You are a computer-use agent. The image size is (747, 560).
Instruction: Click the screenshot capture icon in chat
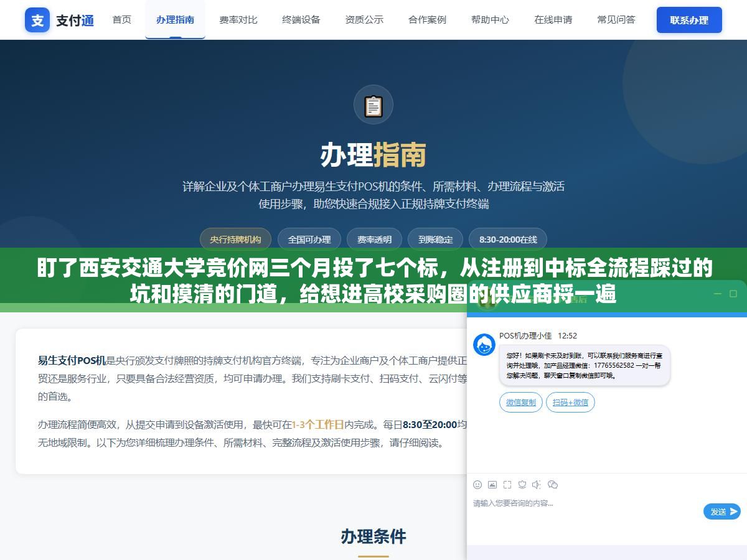pyautogui.click(x=507, y=485)
